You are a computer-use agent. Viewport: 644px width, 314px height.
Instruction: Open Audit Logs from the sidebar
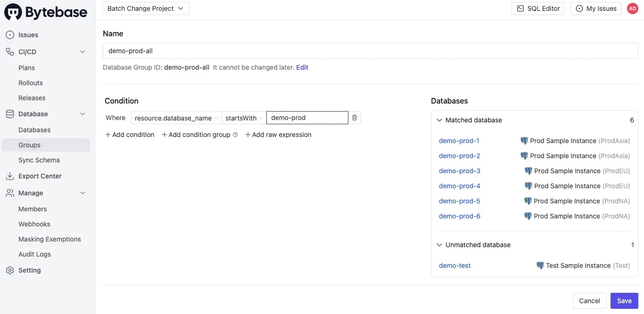tap(34, 254)
